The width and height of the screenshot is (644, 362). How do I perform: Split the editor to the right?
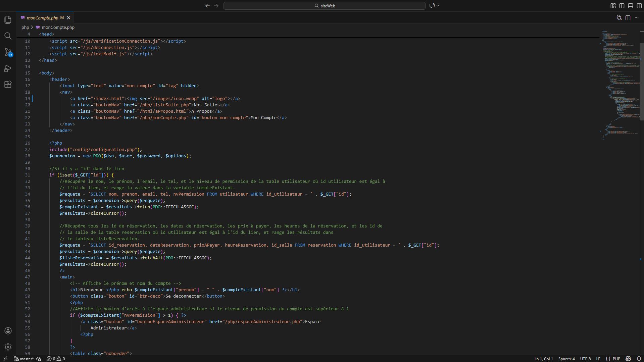[x=628, y=18]
